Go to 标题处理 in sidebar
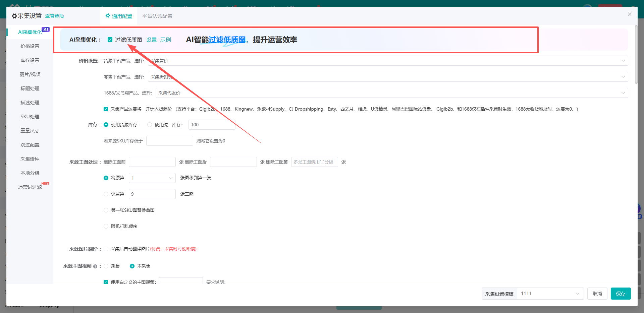The width and height of the screenshot is (644, 313). point(30,88)
